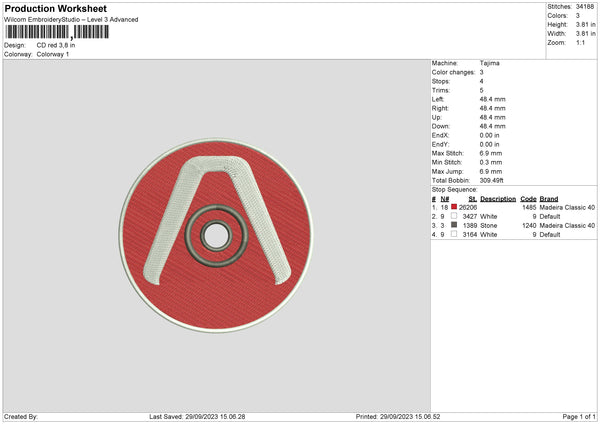Screen dimensions: 600x424
Task: Select the colorway value 'Colorway 1'
Action: tap(53, 54)
